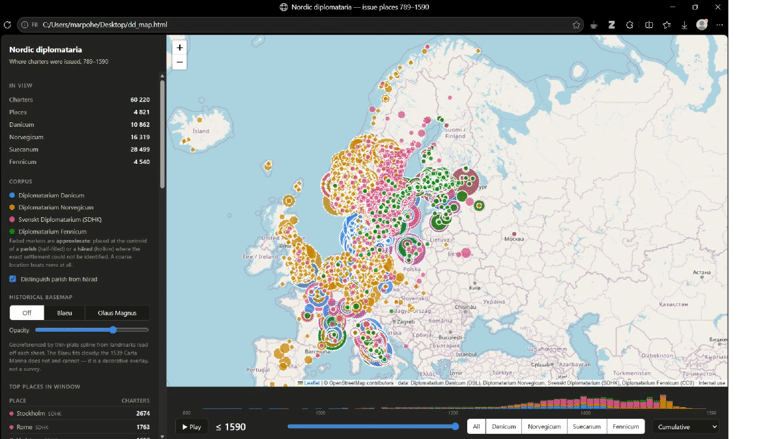
Task: Filter the map to Danicum
Action: pyautogui.click(x=504, y=427)
